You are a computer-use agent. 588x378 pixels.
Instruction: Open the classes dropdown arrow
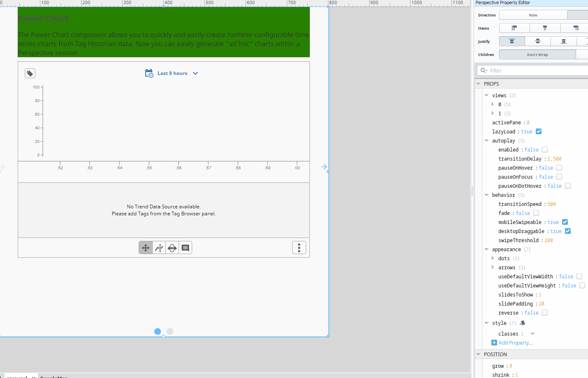click(532, 334)
